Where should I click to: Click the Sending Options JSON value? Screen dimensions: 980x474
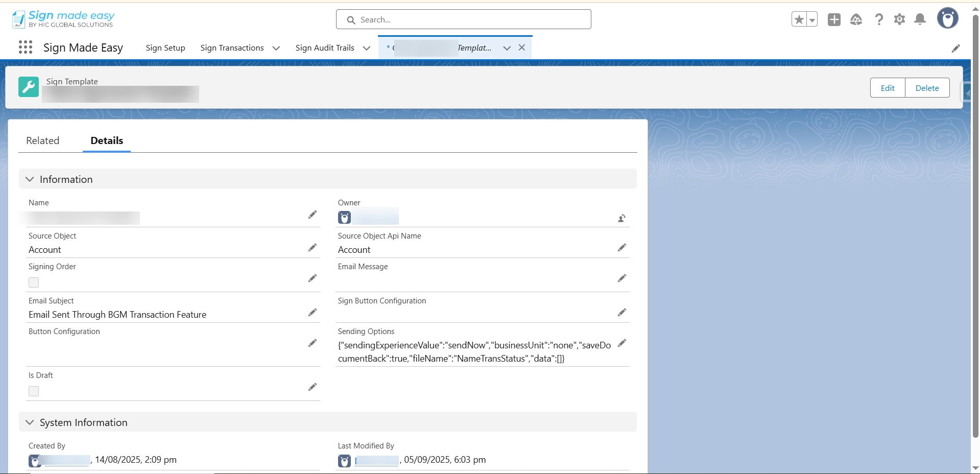coord(474,352)
